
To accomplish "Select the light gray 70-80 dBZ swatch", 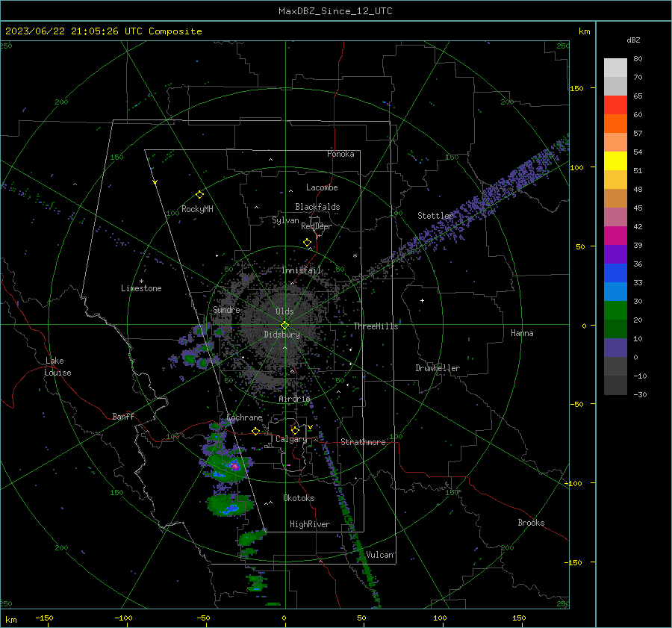I will [615, 68].
